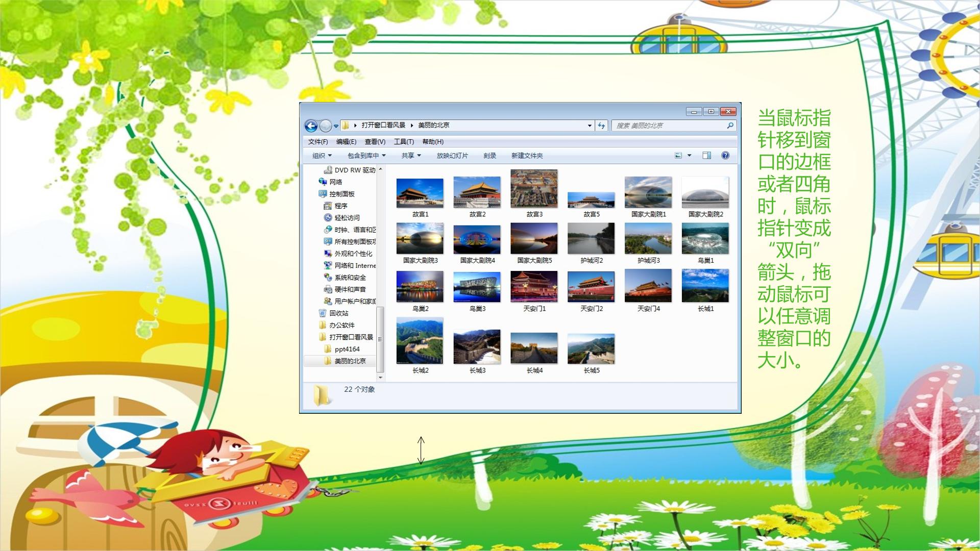Open the 共享 dropdown
This screenshot has height=551, width=980.
coord(411,156)
